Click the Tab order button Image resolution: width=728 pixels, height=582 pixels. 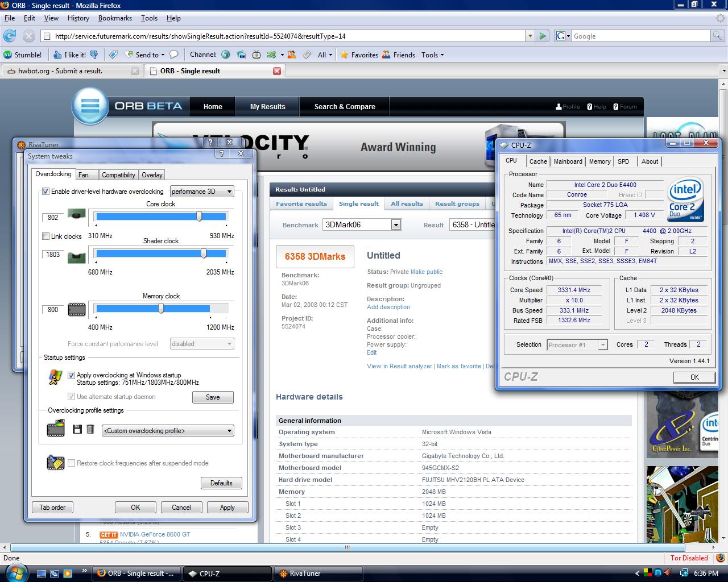(x=52, y=508)
